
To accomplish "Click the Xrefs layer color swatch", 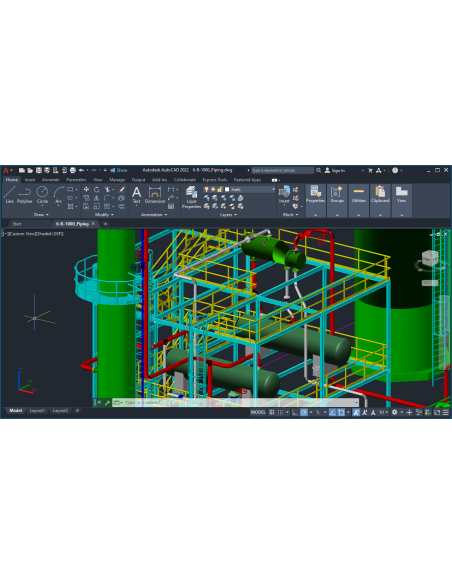I will point(227,189).
